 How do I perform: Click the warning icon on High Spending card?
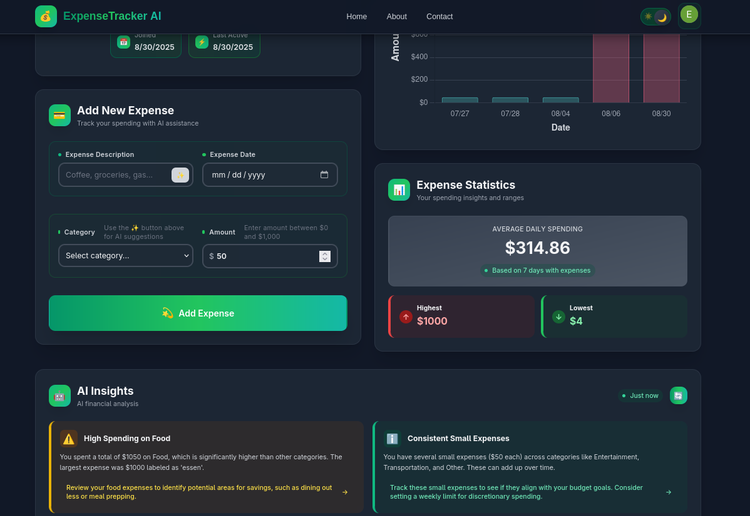[x=68, y=438]
